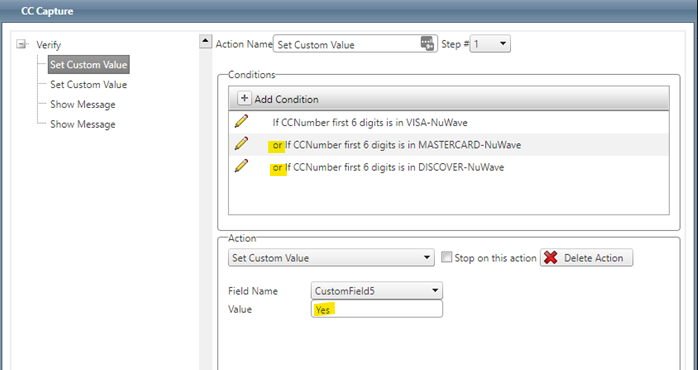698x370 pixels.
Task: Click the Add Condition button
Action: (x=278, y=99)
